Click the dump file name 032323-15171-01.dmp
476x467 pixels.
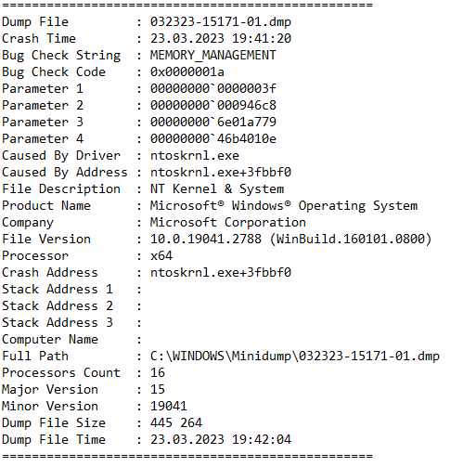click(x=221, y=22)
